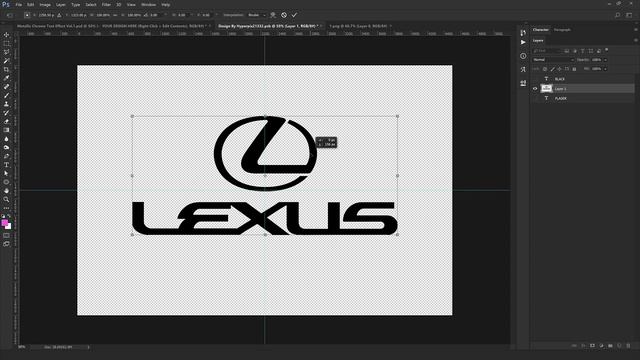Image resolution: width=640 pixels, height=360 pixels.
Task: Select the Dodge tool
Action: click(6, 147)
